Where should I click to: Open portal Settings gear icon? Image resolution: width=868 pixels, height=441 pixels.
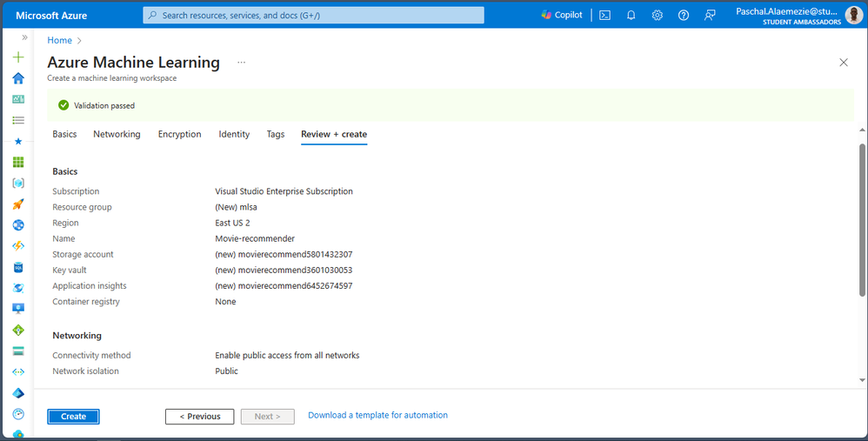[x=658, y=16]
